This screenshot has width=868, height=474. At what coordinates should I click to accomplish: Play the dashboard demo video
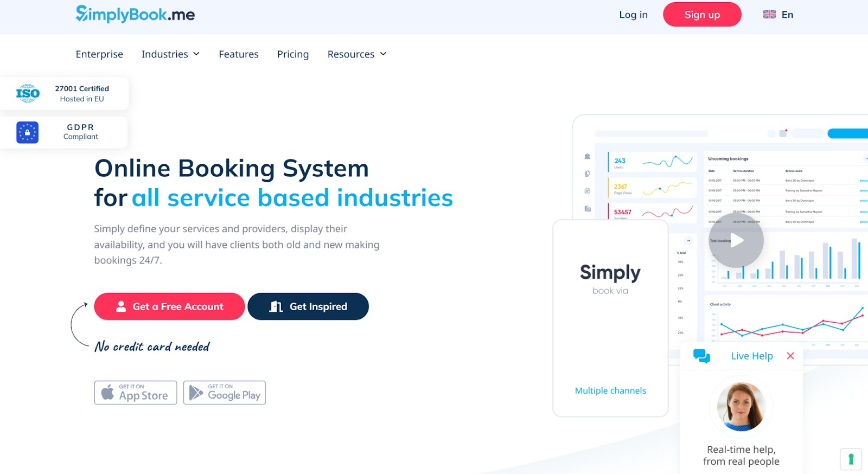coord(736,240)
